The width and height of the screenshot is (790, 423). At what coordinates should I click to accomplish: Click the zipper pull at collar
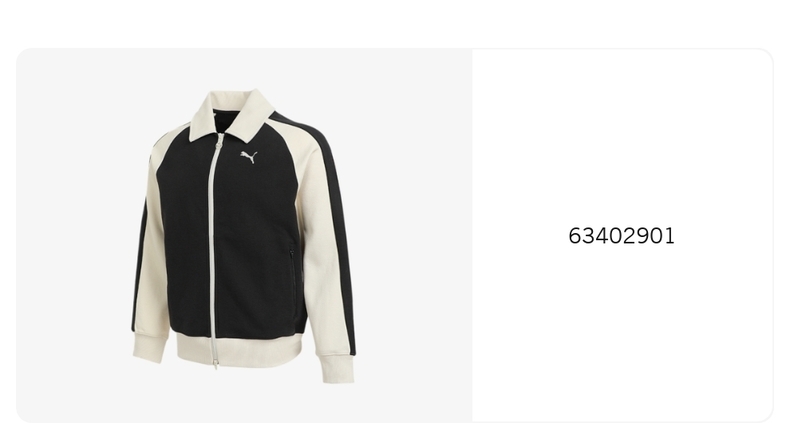219,144
